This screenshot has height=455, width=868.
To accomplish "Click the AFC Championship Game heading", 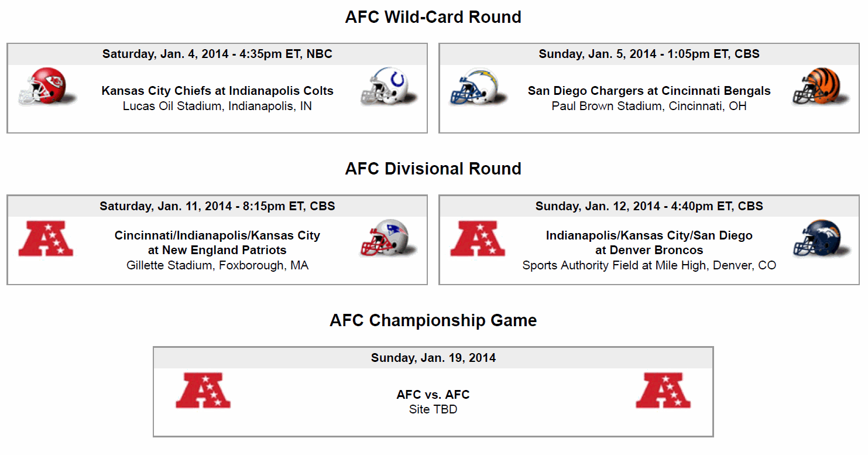I will point(433,320).
